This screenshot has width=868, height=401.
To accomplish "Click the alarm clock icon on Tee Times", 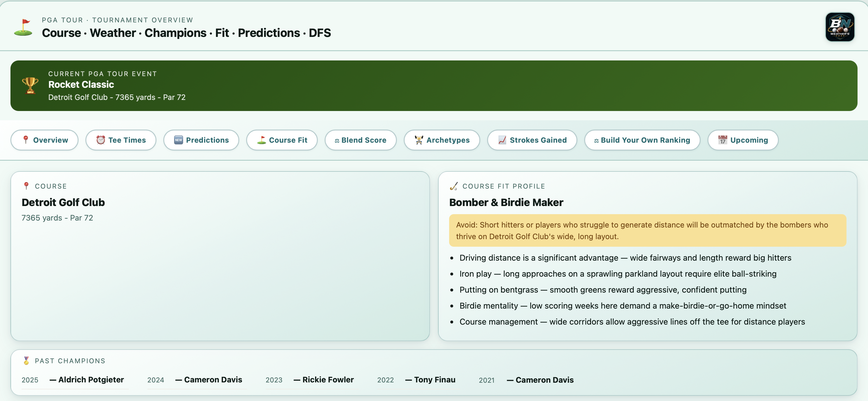I will coord(101,140).
